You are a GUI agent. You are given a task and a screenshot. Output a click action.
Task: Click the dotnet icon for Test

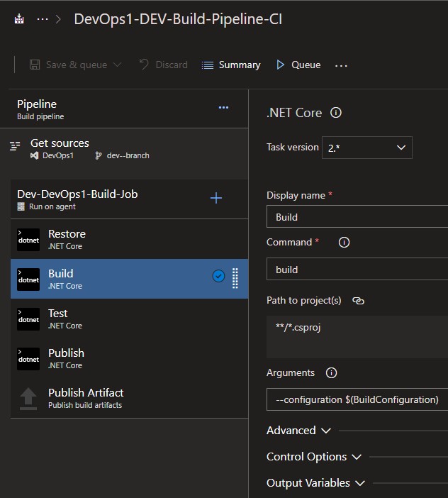(28, 319)
